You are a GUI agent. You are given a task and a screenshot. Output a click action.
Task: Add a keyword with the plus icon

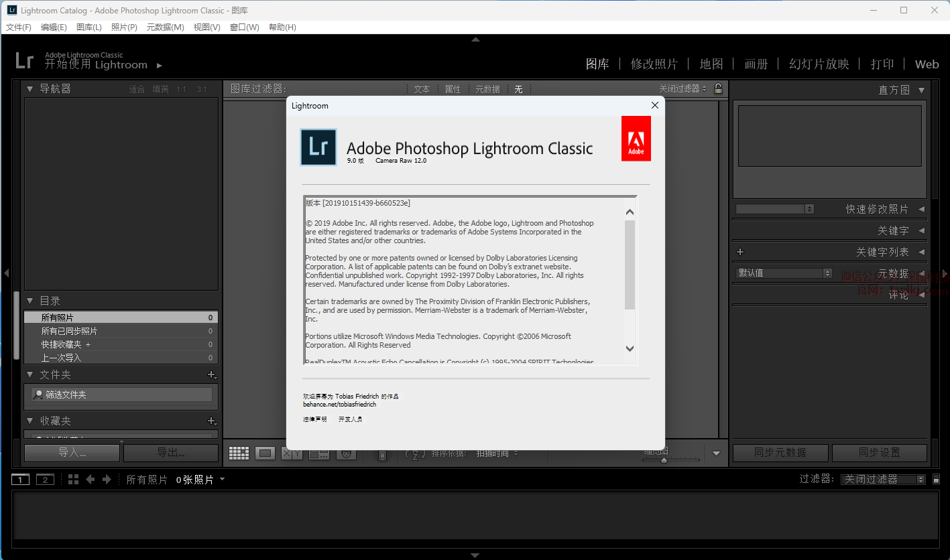pos(740,252)
